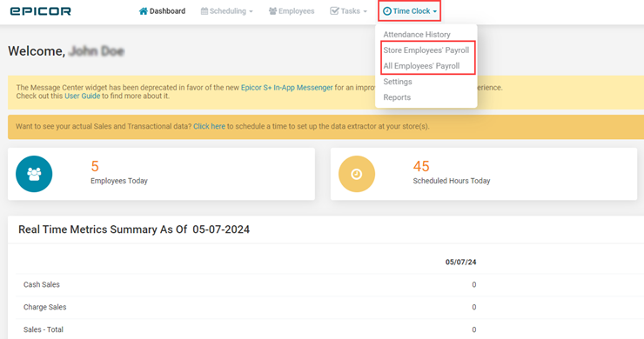This screenshot has width=644, height=339.
Task: Click the Employees group icon in navbar
Action: tap(272, 11)
